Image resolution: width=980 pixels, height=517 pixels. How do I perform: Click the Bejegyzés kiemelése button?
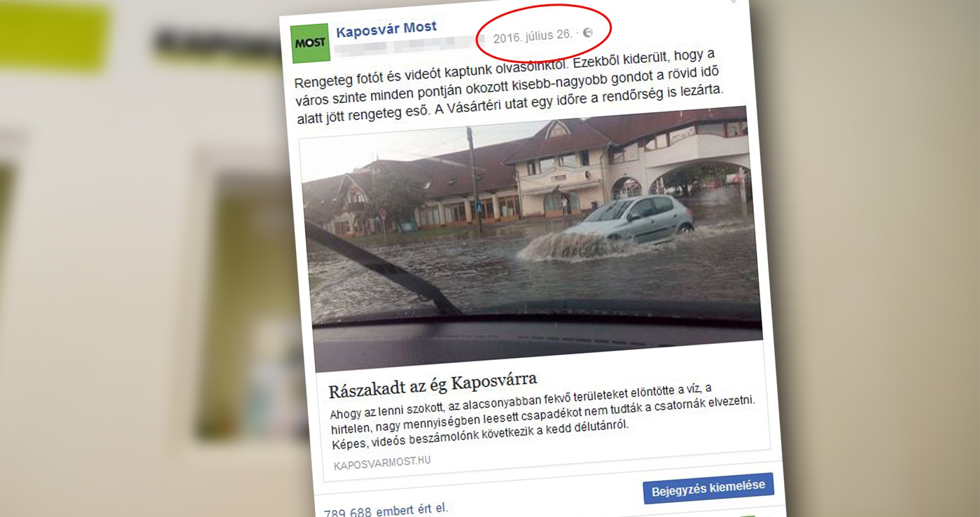[708, 488]
